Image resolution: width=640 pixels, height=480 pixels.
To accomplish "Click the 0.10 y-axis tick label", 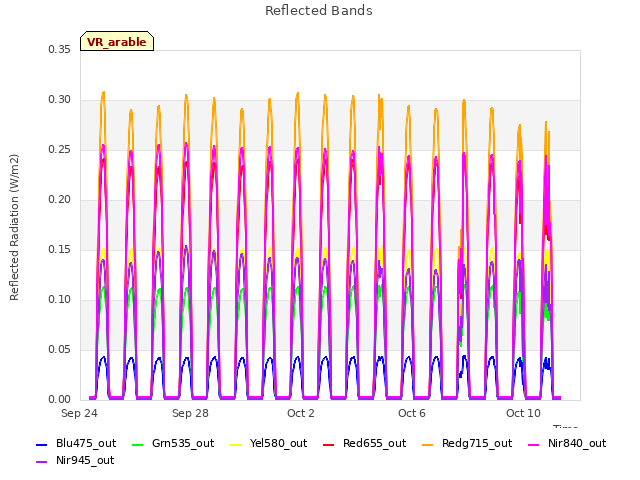I will click(x=60, y=300).
